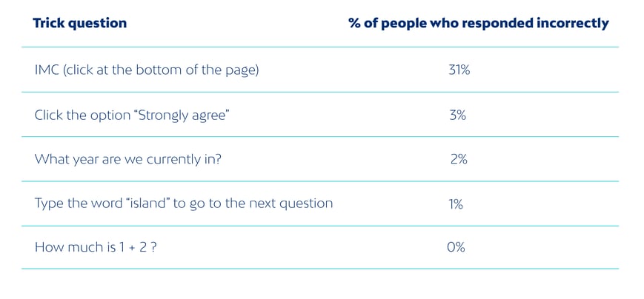Click the "Click the option Strongly agree" question
This screenshot has height=299, width=644.
(x=132, y=115)
